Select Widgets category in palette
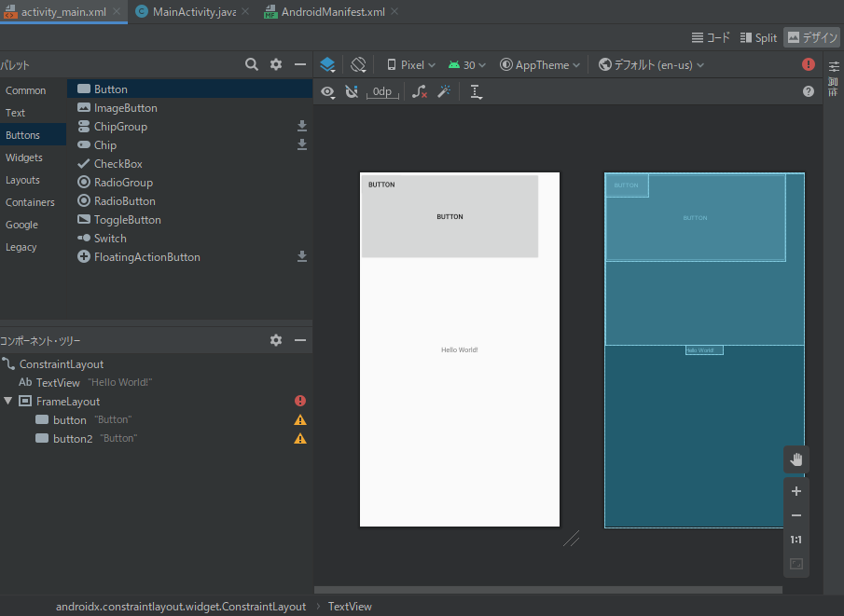This screenshot has width=844, height=616. tap(24, 157)
